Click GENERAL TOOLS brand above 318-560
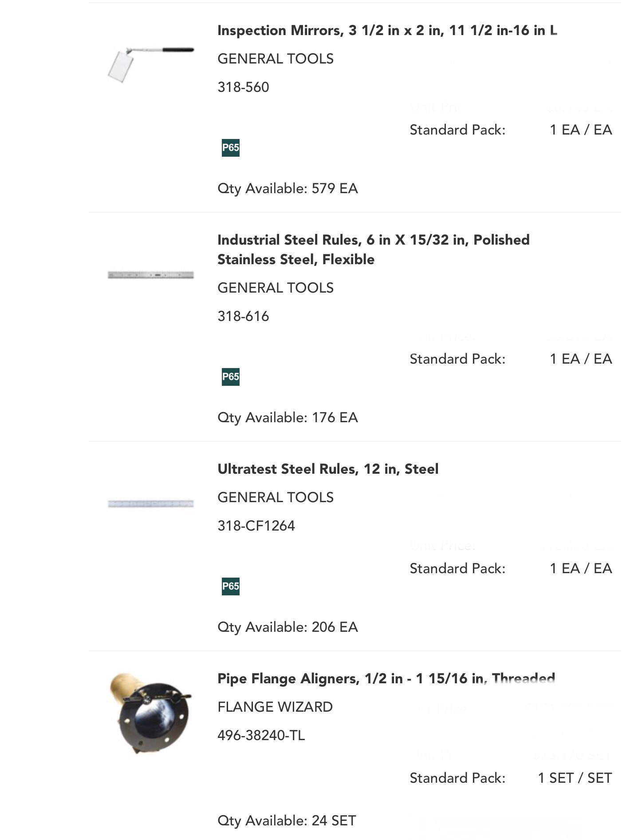Image resolution: width=642 pixels, height=840 pixels. [276, 59]
